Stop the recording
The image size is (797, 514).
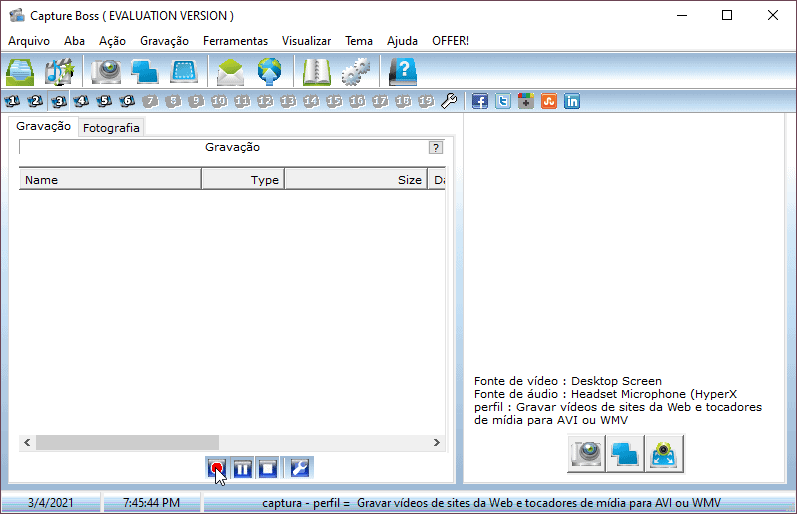(x=268, y=468)
